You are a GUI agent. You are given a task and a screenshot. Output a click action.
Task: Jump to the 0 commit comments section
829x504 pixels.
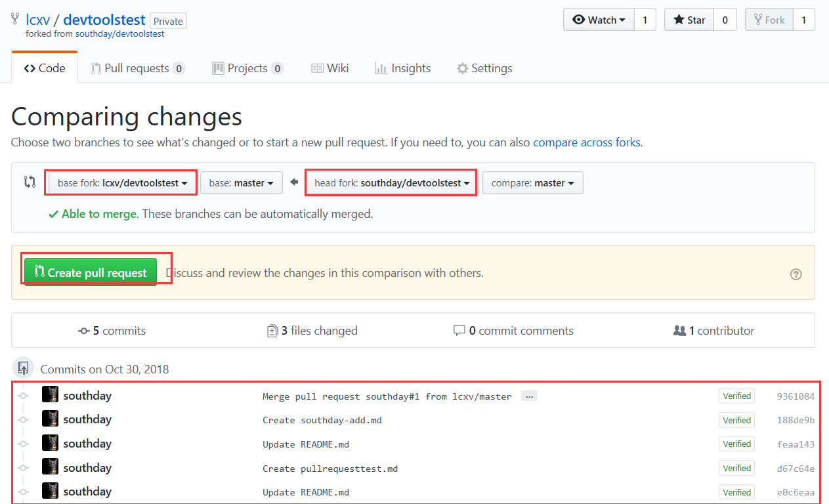[513, 331]
